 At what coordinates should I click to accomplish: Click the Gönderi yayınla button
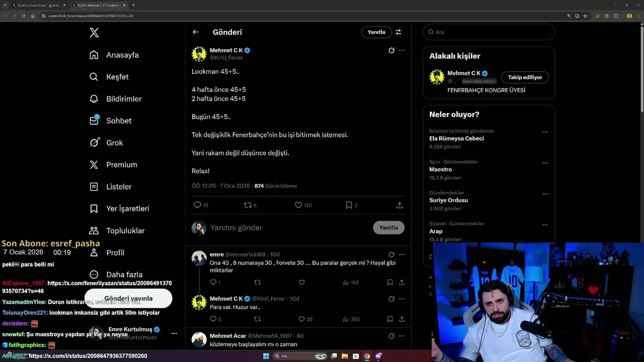(x=128, y=298)
